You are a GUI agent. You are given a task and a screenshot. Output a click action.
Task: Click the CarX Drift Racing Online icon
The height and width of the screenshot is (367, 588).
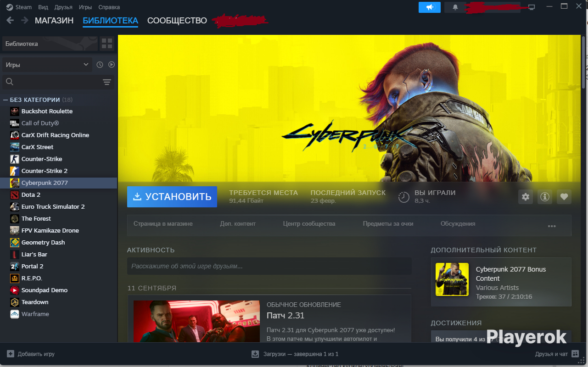tap(14, 135)
